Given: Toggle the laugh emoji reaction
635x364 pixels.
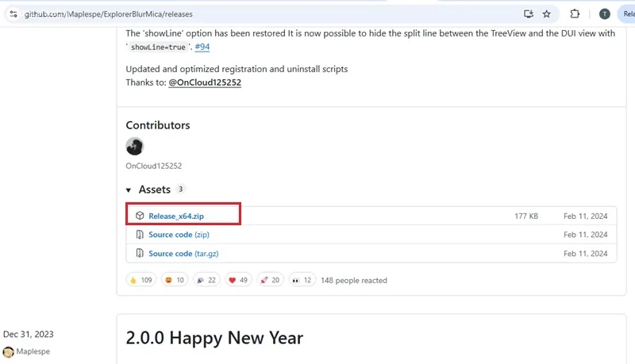Looking at the screenshot, I should (174, 280).
